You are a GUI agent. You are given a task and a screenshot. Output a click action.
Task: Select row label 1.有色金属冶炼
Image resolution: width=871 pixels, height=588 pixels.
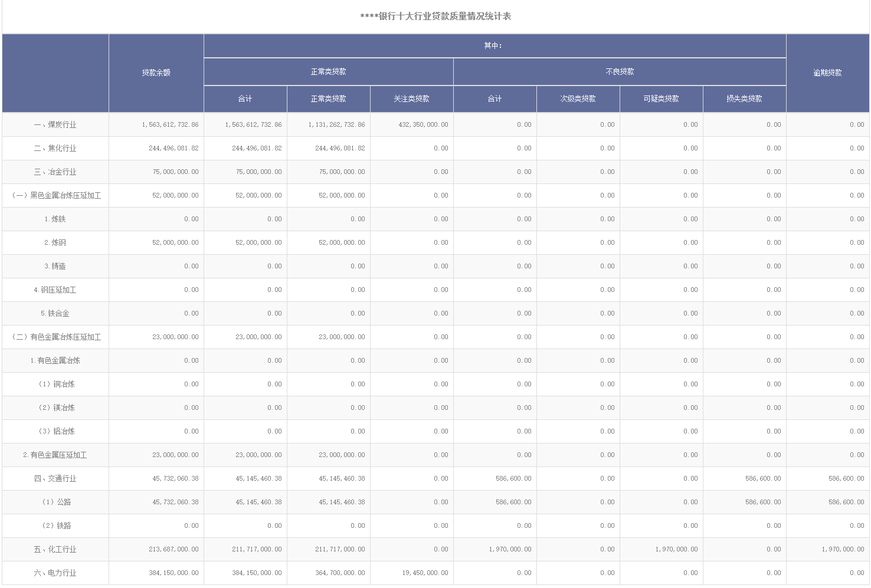(55, 360)
